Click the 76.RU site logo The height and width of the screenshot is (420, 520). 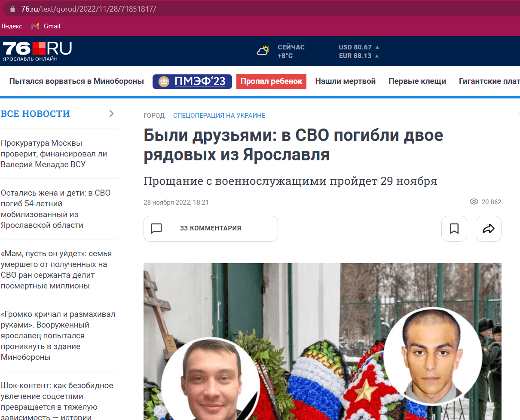tap(37, 51)
